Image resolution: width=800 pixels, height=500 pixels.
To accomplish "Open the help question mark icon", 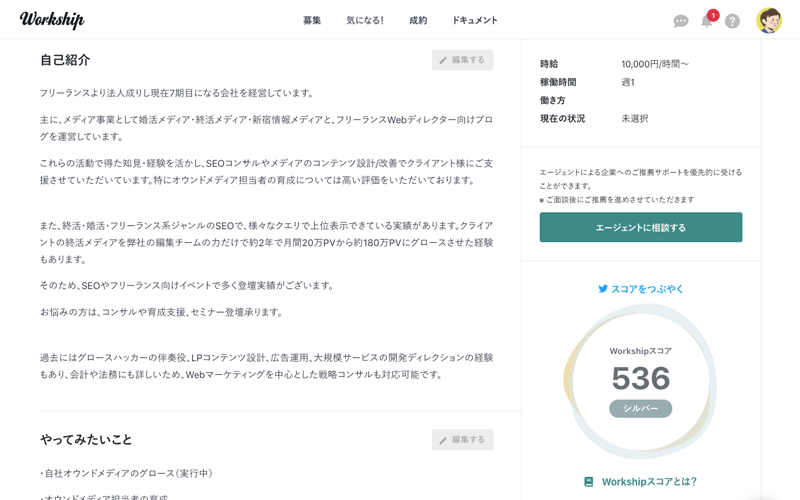I will tap(732, 21).
